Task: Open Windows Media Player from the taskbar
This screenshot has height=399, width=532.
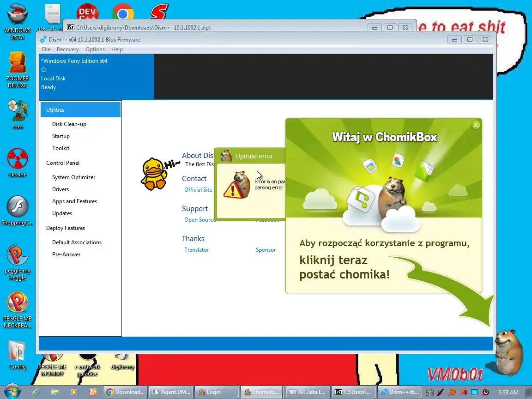Action: tap(73, 392)
